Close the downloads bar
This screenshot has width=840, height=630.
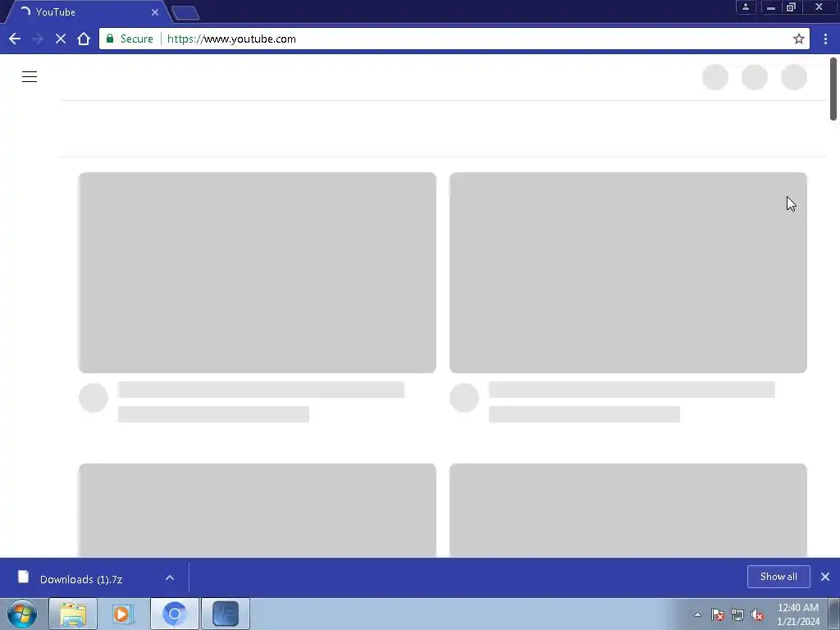825,577
